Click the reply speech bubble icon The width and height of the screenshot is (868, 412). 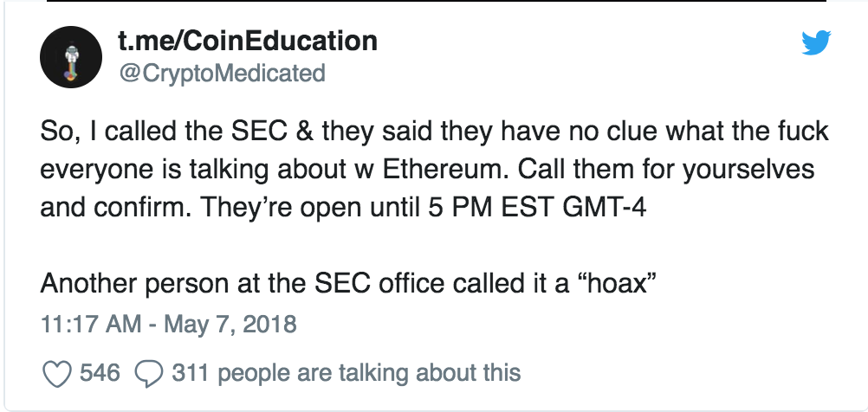click(x=150, y=374)
